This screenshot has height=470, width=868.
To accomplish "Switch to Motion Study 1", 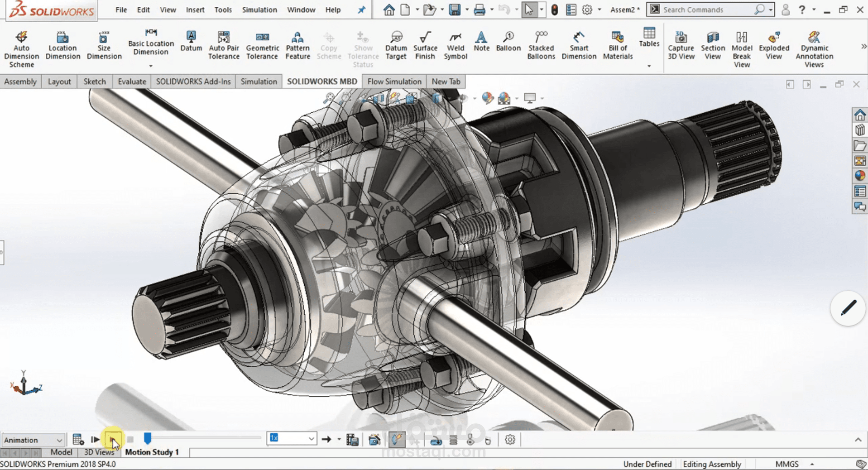I will (x=152, y=452).
